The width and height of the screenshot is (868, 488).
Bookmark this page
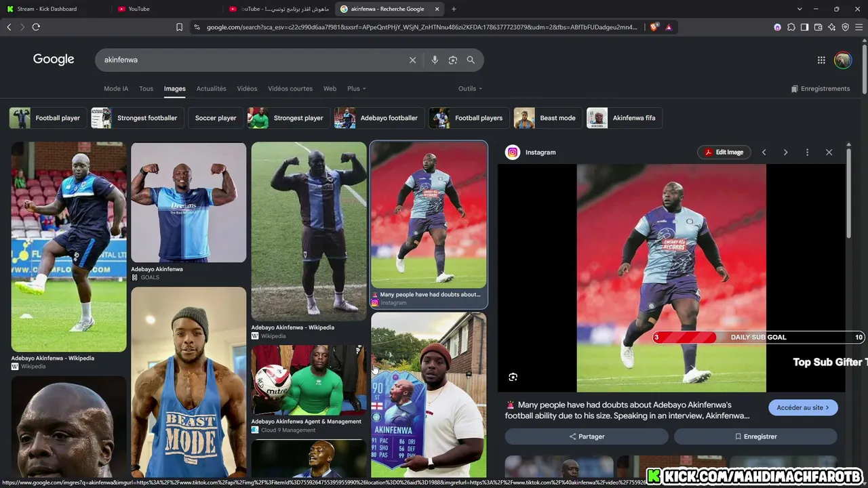[179, 27]
